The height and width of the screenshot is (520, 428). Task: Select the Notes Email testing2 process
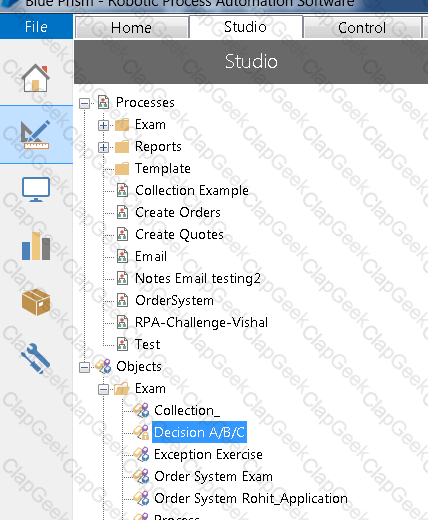[198, 278]
